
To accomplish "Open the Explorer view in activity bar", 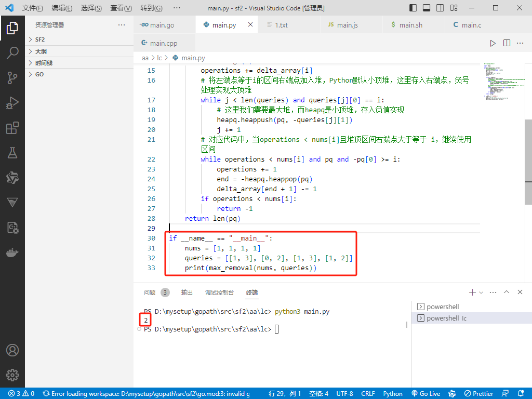I will point(12,28).
